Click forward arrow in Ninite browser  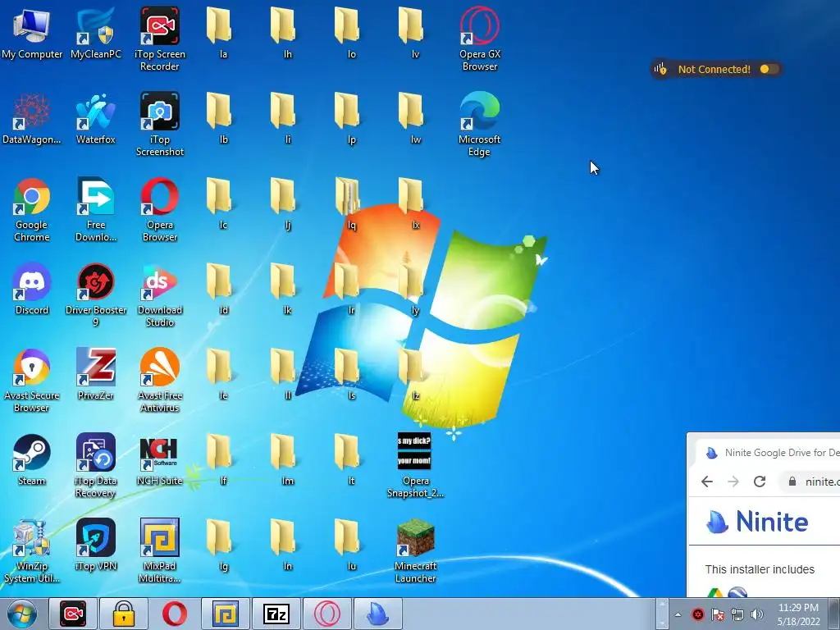(x=733, y=482)
